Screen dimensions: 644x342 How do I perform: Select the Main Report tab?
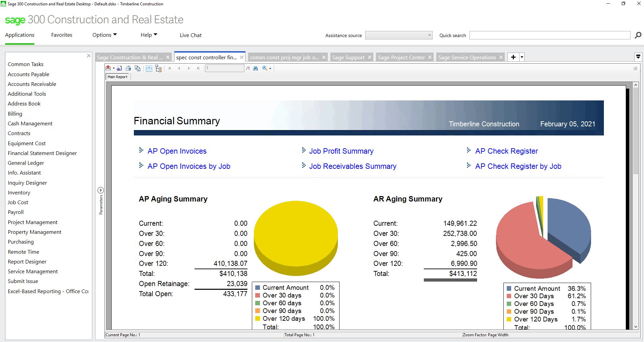coord(117,77)
